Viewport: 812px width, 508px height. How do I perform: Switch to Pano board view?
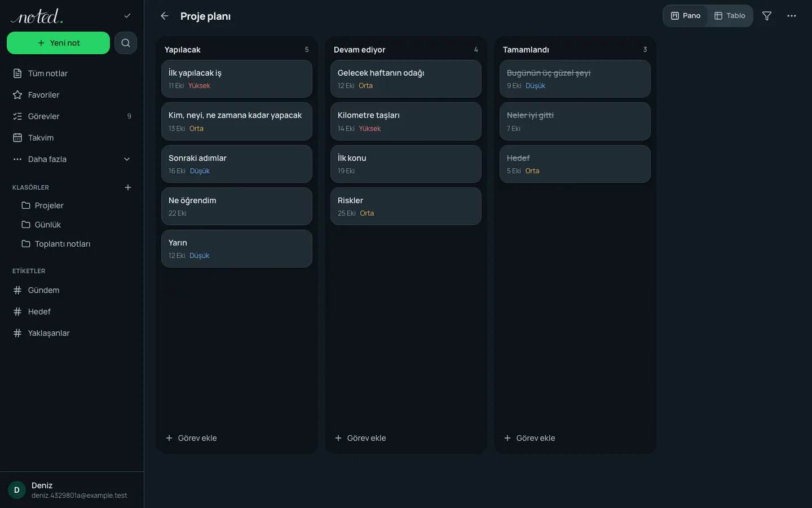(686, 16)
